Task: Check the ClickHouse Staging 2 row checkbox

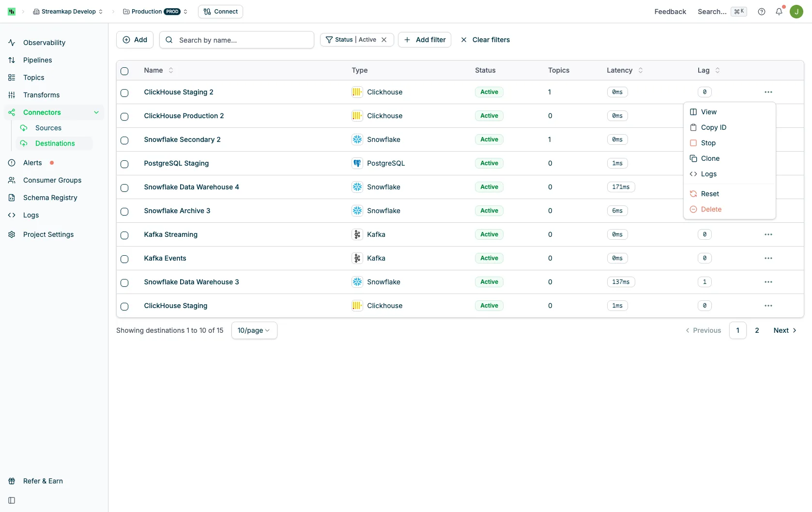Action: click(124, 93)
